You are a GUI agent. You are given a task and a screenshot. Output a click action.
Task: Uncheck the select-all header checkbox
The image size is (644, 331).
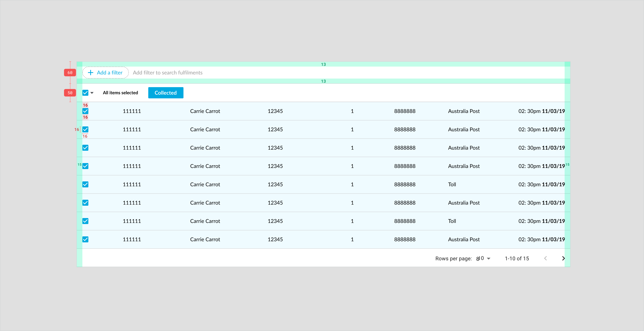(x=85, y=93)
